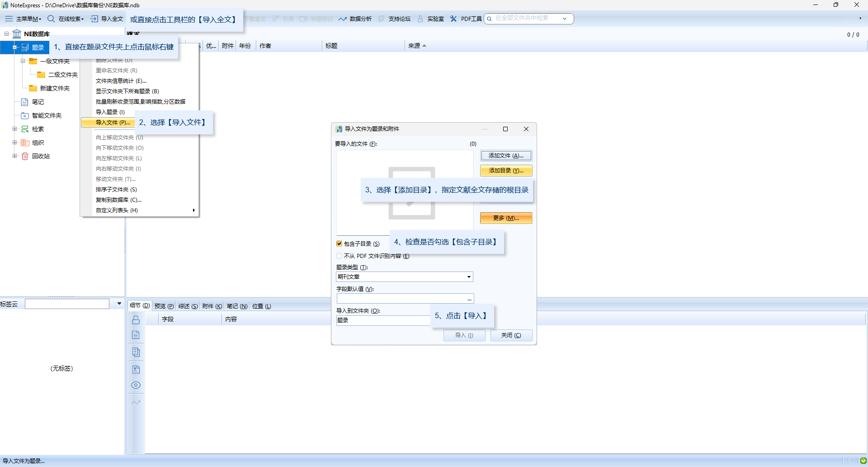
Task: Choose 导入题录 (I) in context menu
Action: (110, 112)
